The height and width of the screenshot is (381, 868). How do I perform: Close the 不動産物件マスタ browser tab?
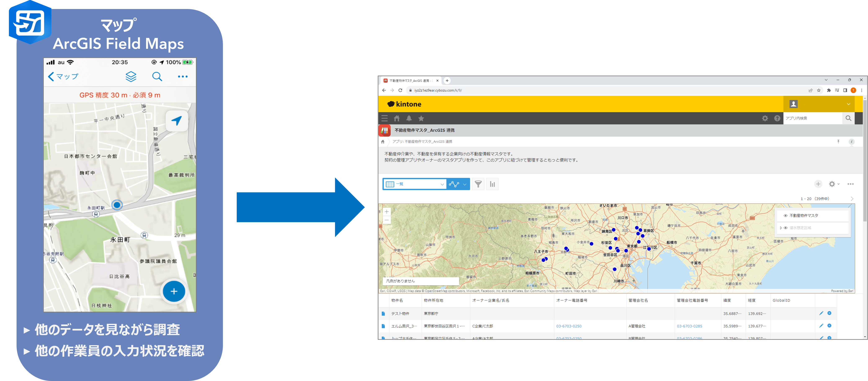point(437,81)
